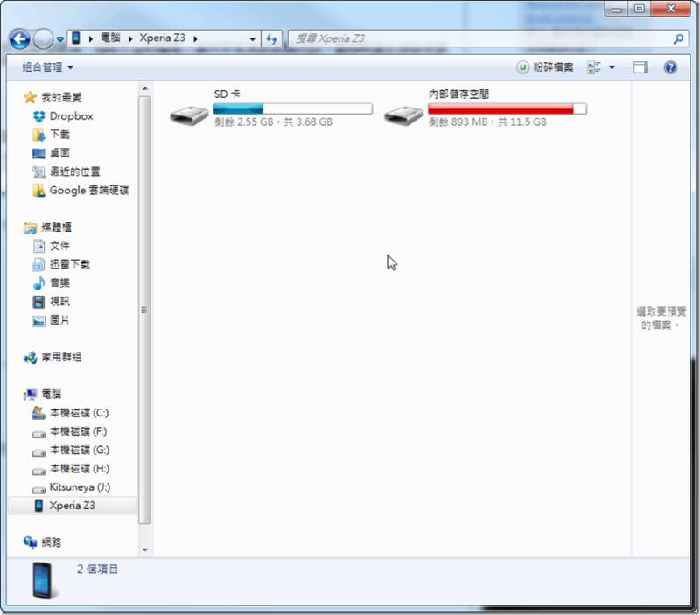Screen dimensions: 700x615
Task: Click the Forward navigation arrow button
Action: click(43, 39)
